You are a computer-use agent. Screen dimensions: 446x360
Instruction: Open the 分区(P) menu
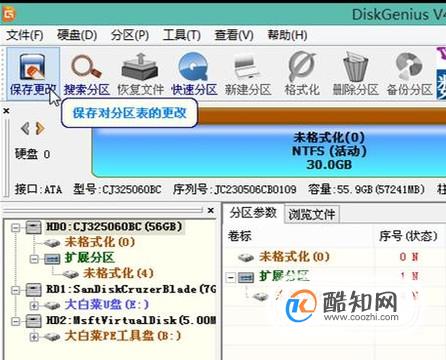[x=130, y=35]
